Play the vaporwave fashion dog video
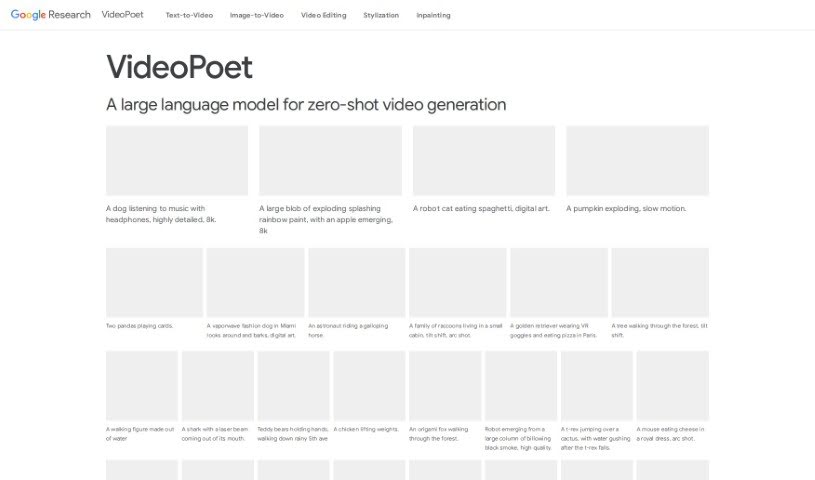 255,282
